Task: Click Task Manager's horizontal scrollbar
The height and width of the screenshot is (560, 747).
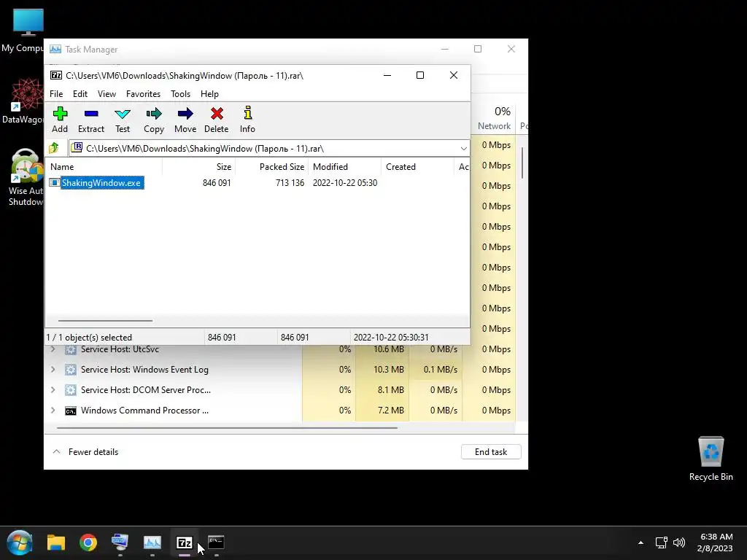Action: (227, 427)
